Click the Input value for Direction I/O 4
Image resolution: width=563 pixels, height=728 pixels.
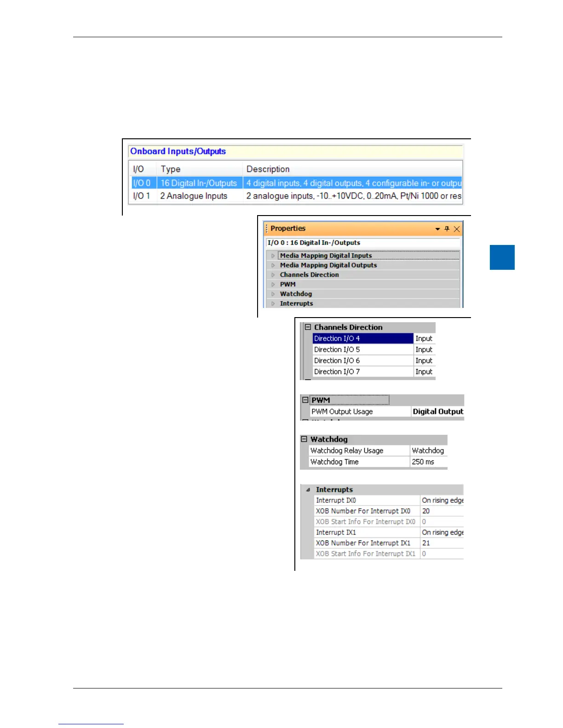pos(424,338)
